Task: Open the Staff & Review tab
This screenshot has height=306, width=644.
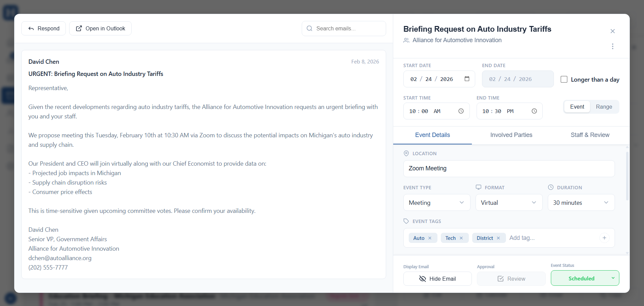Action: point(590,135)
